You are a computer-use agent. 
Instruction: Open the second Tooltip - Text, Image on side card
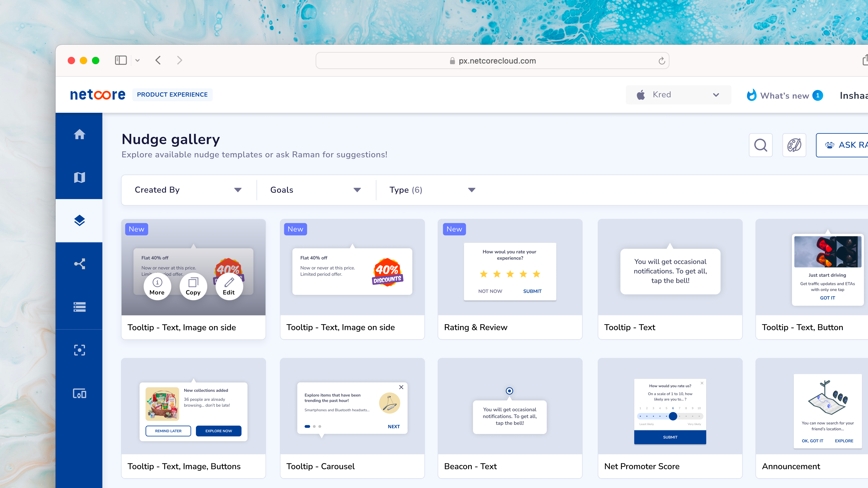(x=352, y=279)
